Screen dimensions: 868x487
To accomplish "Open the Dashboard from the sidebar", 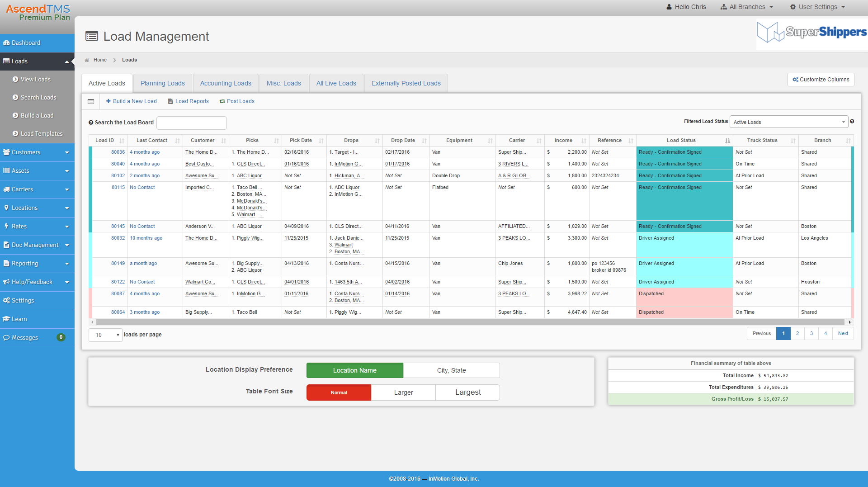I will (26, 43).
